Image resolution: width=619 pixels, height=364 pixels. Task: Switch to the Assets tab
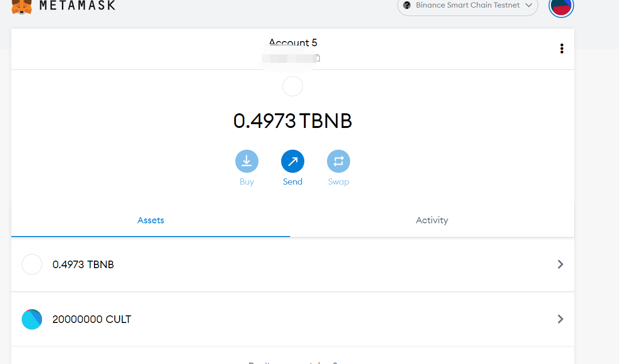coord(151,220)
